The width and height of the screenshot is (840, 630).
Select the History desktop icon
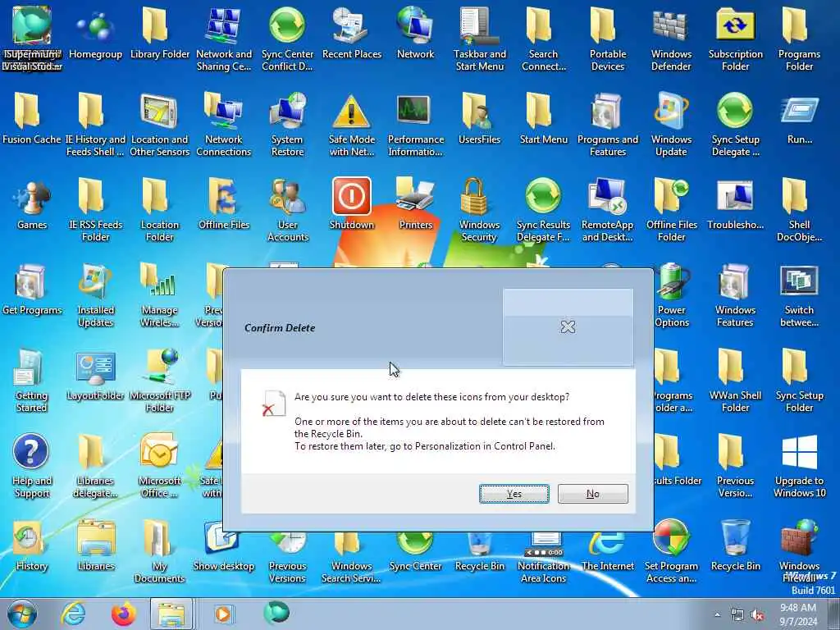point(31,546)
